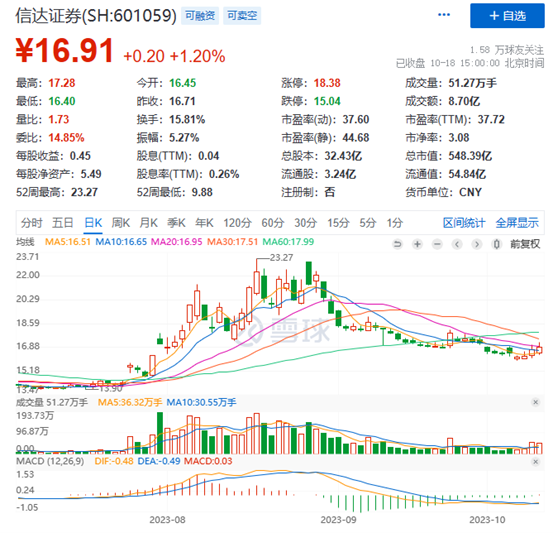Switch to the 1分 chart tab
The image size is (553, 533).
tap(394, 223)
